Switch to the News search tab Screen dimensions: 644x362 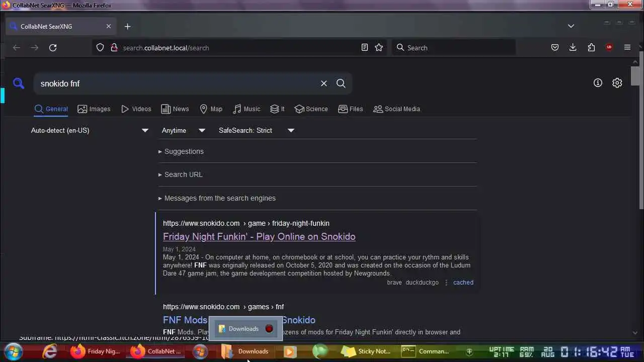[x=175, y=109]
